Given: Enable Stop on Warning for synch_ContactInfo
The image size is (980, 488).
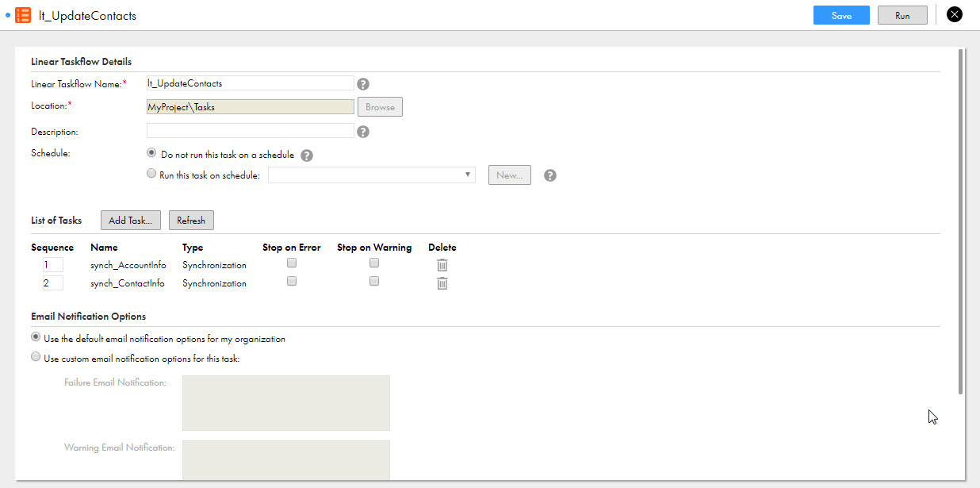Looking at the screenshot, I should [x=374, y=281].
